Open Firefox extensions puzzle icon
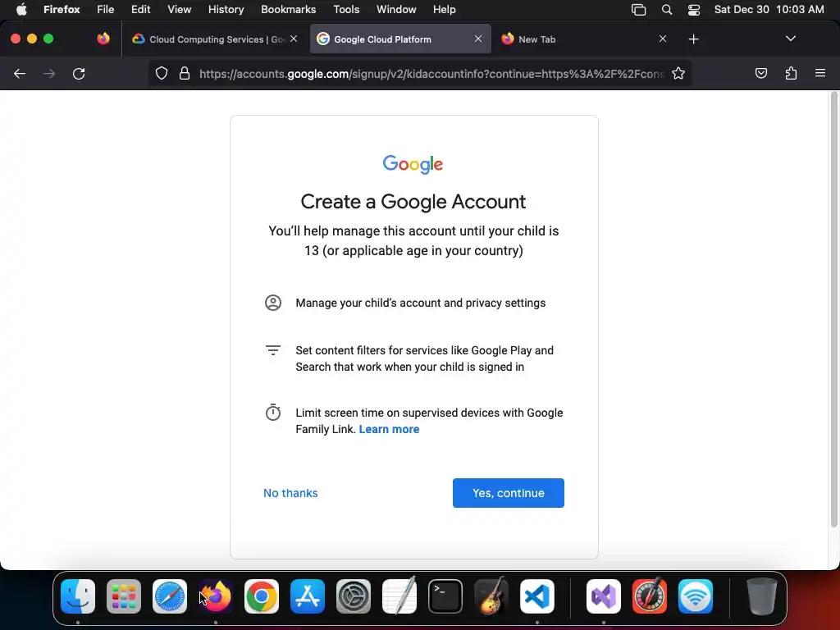The height and width of the screenshot is (630, 840). (791, 73)
